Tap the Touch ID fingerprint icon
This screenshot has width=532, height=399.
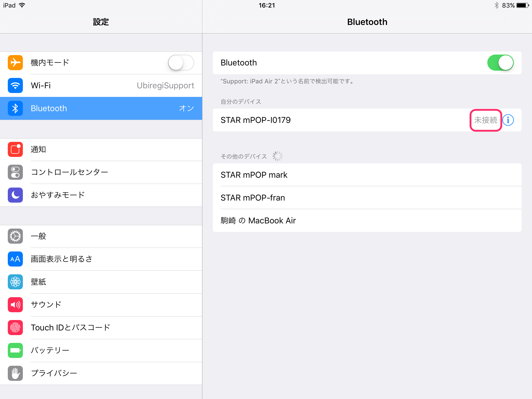tap(15, 328)
